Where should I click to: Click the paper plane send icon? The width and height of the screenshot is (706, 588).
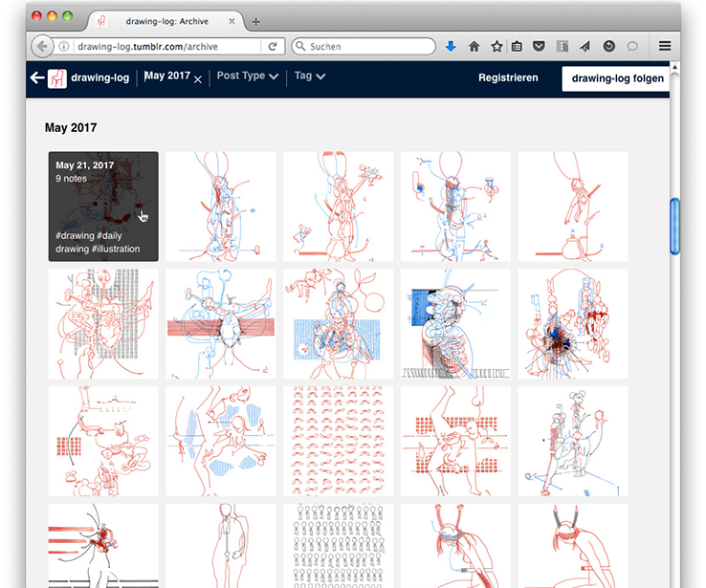[585, 46]
